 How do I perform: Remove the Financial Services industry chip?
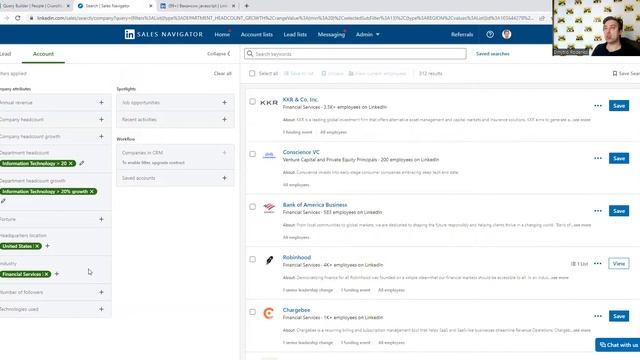click(47, 274)
